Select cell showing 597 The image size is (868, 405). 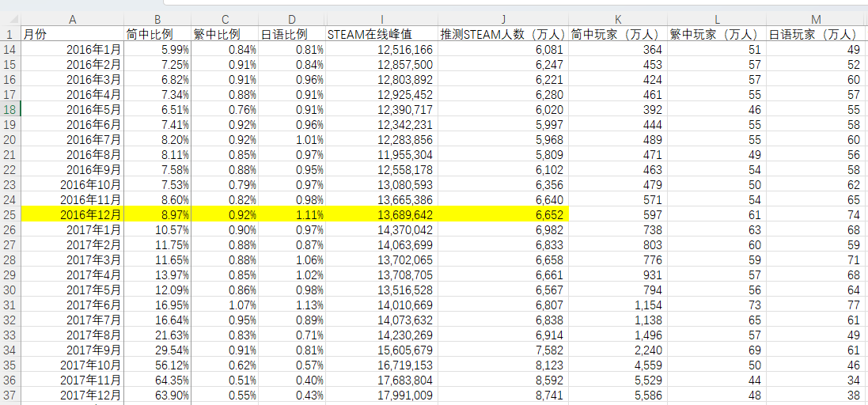pyautogui.click(x=618, y=214)
